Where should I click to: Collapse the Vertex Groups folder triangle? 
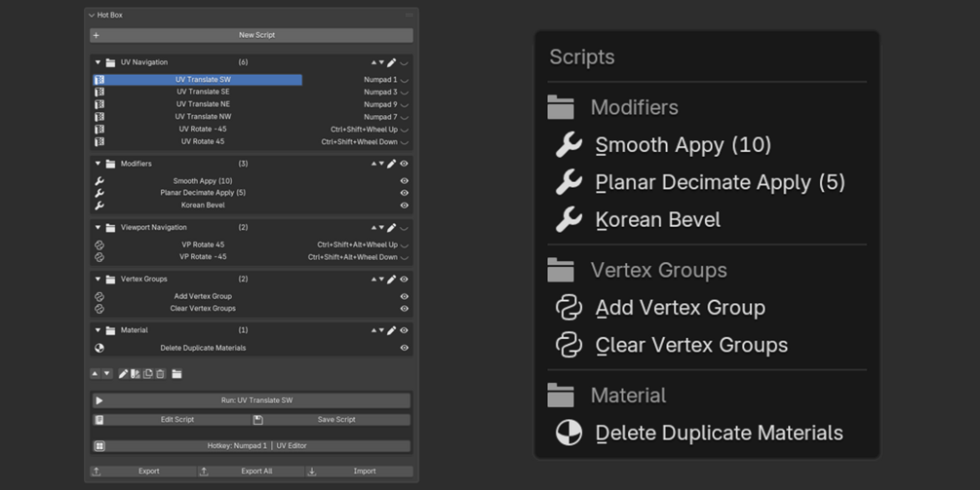pos(98,279)
